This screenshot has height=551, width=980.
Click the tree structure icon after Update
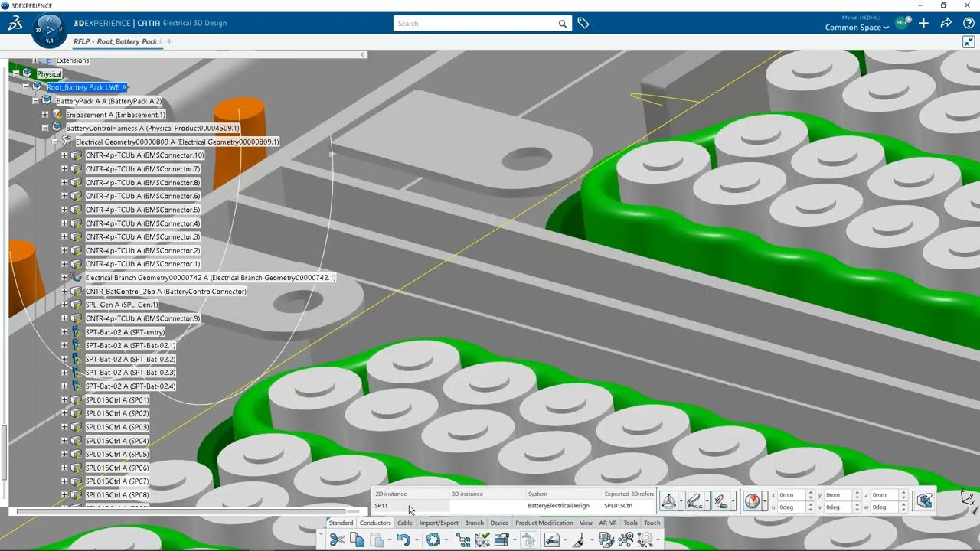click(x=462, y=540)
